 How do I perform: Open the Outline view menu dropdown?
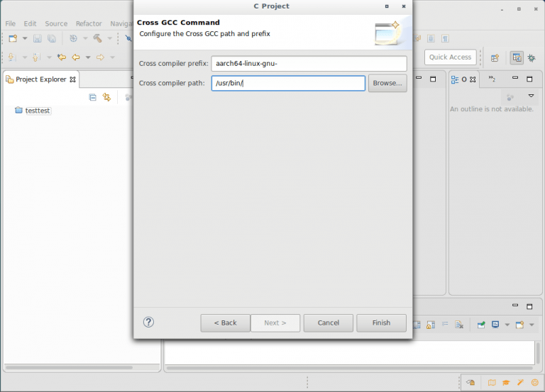(530, 96)
